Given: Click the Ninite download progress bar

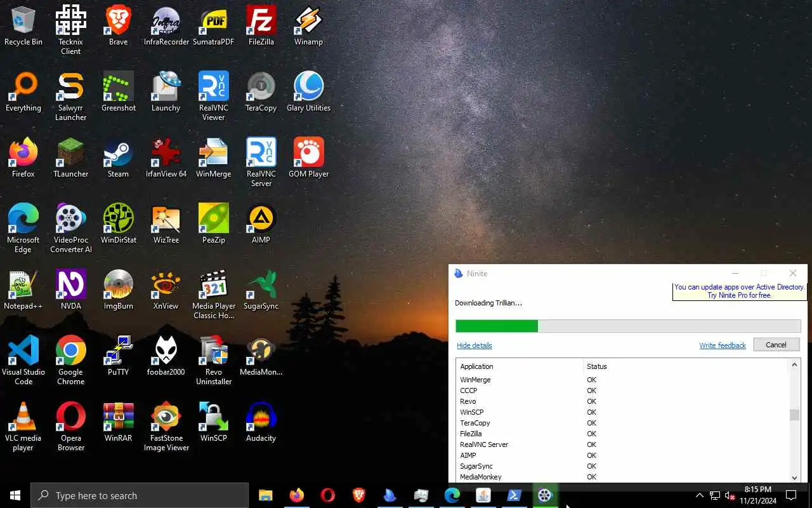Looking at the screenshot, I should [x=628, y=326].
